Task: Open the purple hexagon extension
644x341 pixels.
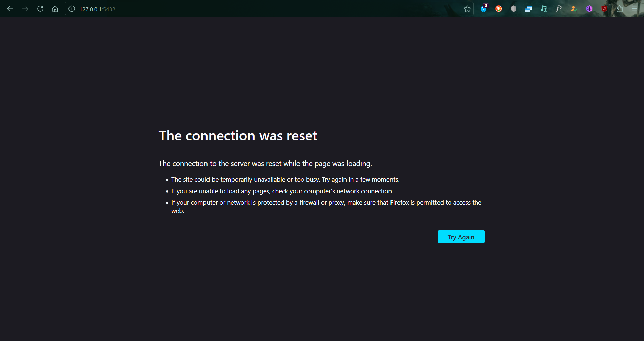Action: coord(589,9)
